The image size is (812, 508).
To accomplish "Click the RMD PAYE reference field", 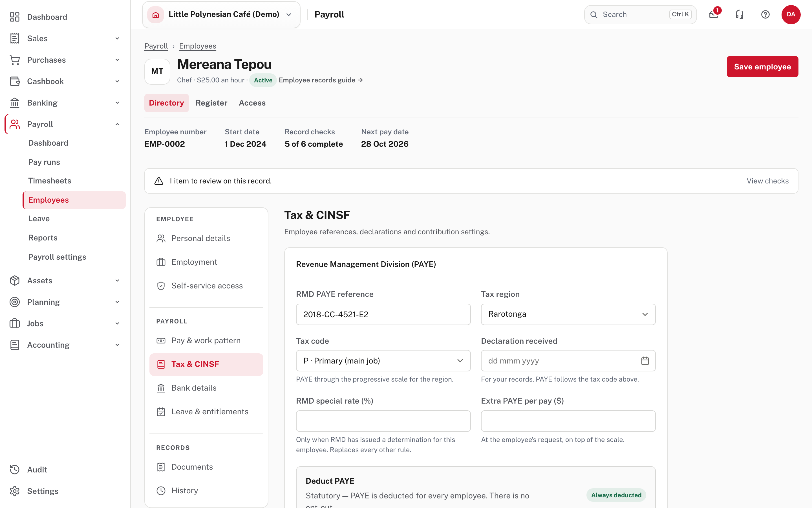I will click(x=383, y=314).
